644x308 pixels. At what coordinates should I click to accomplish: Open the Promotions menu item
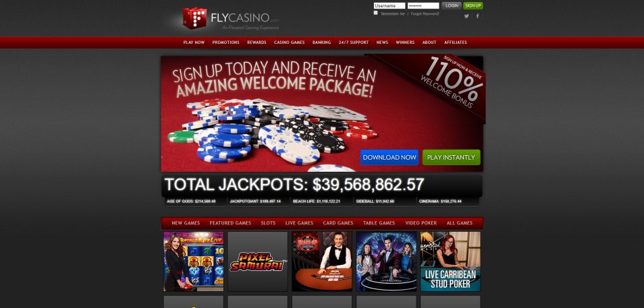(x=226, y=42)
